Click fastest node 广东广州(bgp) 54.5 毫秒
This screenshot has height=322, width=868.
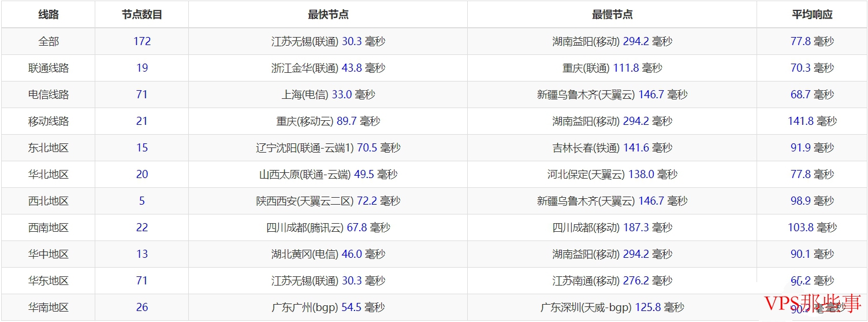click(328, 308)
